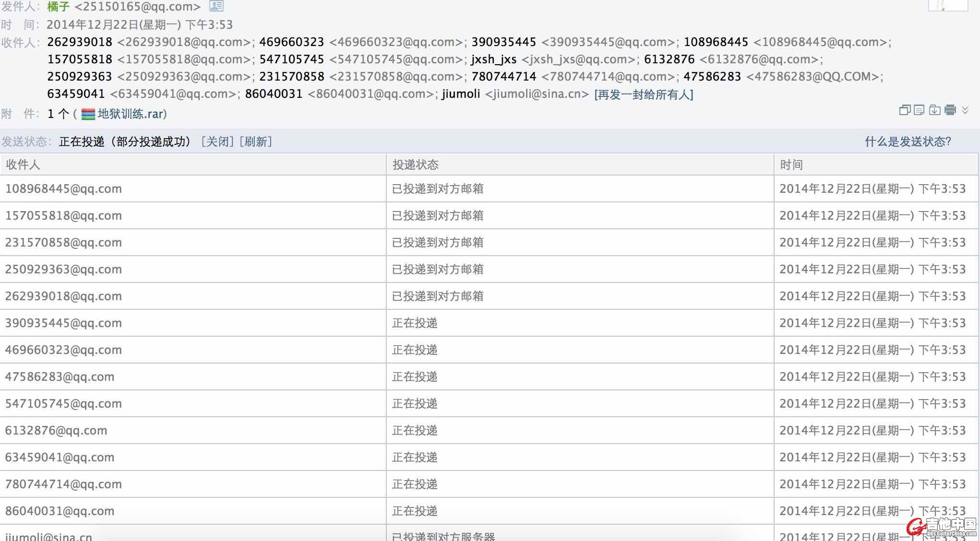The width and height of the screenshot is (980, 541).
Task: Click the 投递状态 column header
Action: [x=415, y=165]
